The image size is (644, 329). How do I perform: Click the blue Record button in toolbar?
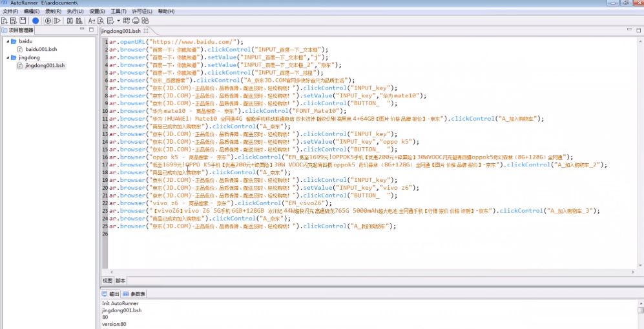pyautogui.click(x=36, y=21)
